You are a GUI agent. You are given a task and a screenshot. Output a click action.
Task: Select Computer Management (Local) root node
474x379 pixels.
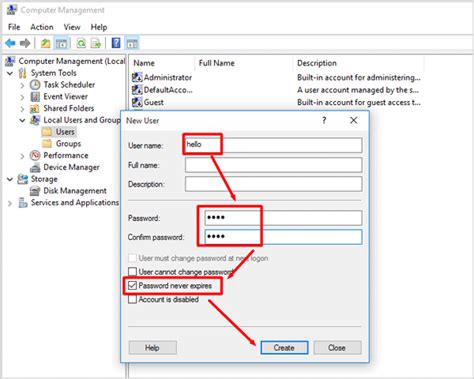pos(72,61)
